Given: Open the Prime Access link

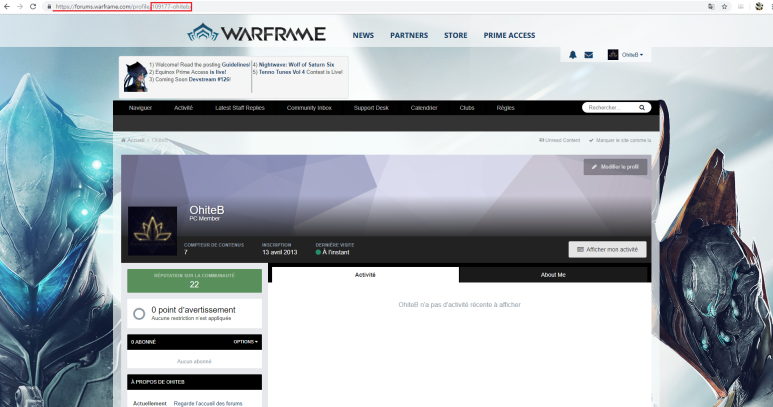Looking at the screenshot, I should coord(509,35).
